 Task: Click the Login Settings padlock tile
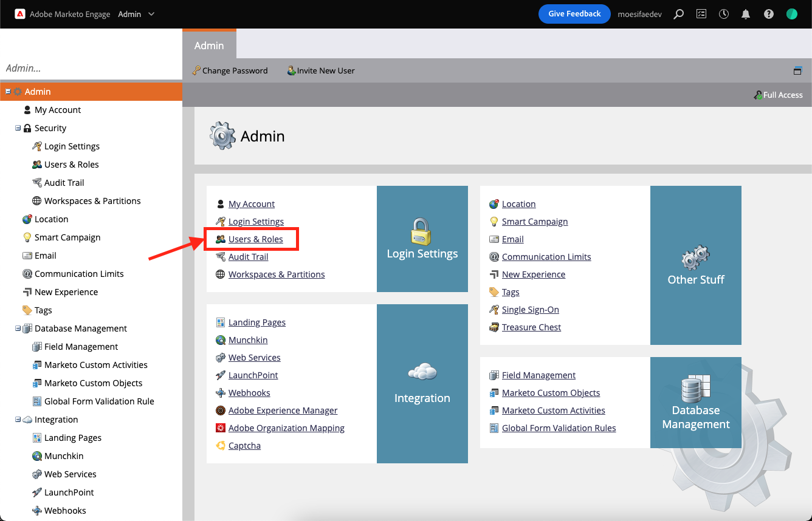point(422,239)
